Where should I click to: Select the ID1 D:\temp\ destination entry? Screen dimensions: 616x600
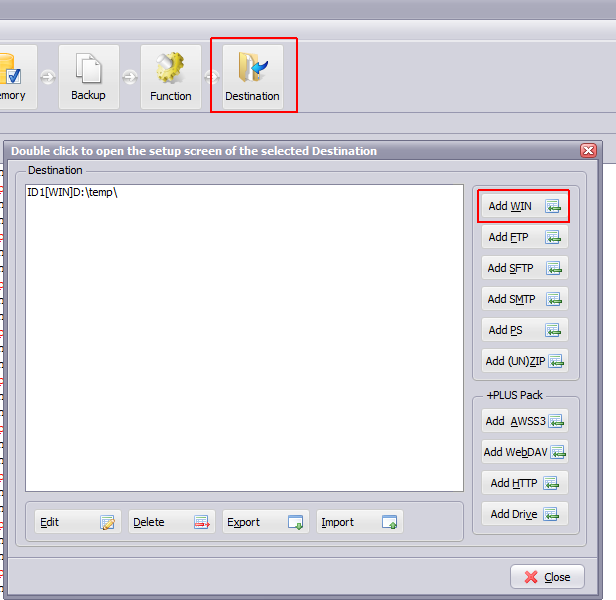[x=73, y=193]
